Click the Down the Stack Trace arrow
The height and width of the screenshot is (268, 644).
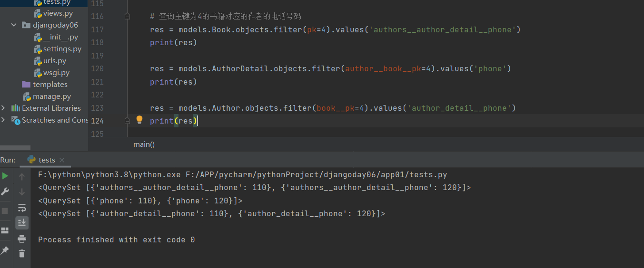click(x=22, y=192)
